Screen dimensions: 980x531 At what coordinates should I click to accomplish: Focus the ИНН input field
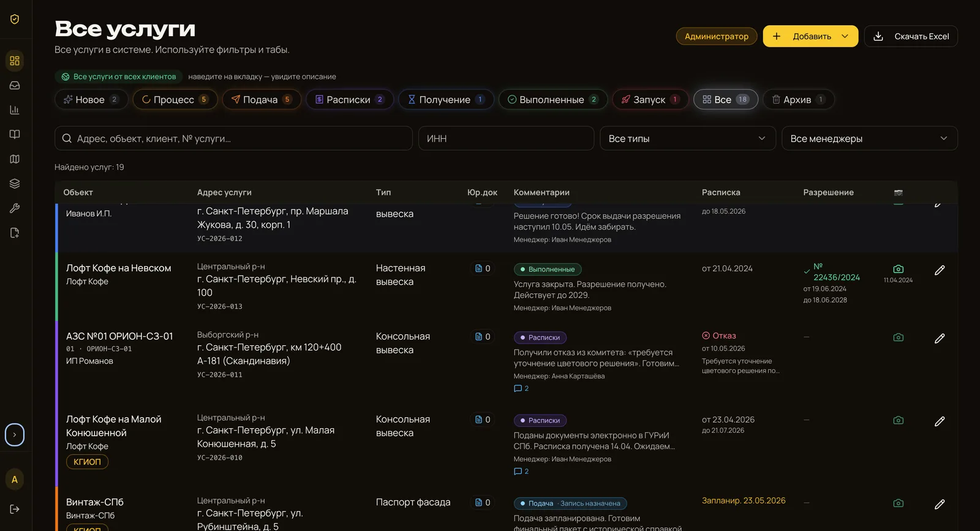[x=506, y=138]
